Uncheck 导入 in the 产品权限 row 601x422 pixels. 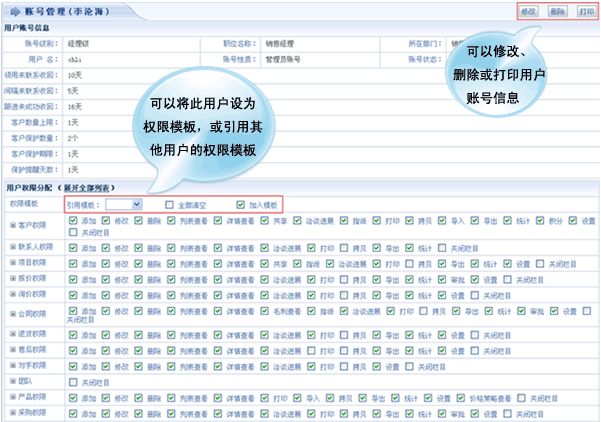click(x=297, y=398)
